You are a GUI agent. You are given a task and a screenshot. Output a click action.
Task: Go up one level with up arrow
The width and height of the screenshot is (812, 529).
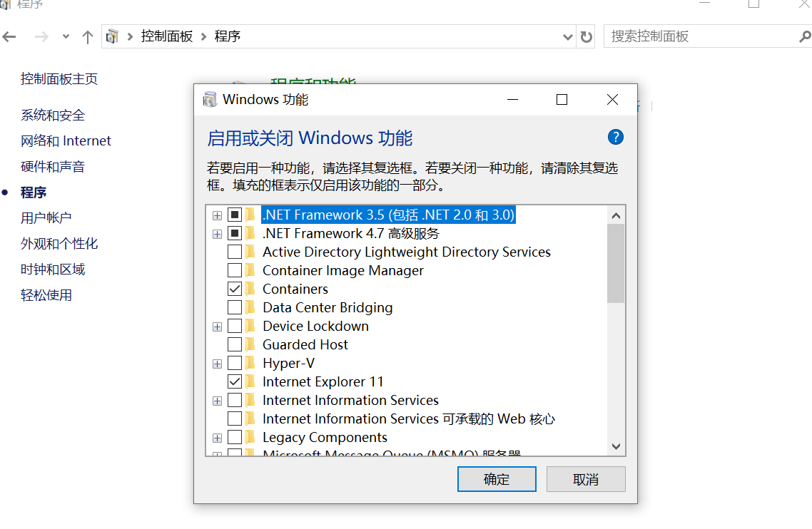88,37
